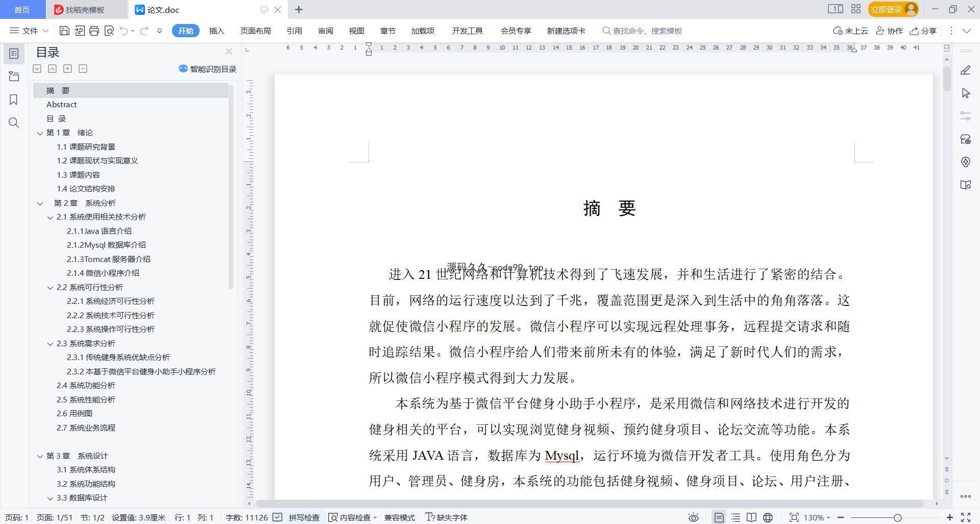The image size is (980, 524).
Task: Open the Find magnifier in left sidebar
Action: pos(14,123)
